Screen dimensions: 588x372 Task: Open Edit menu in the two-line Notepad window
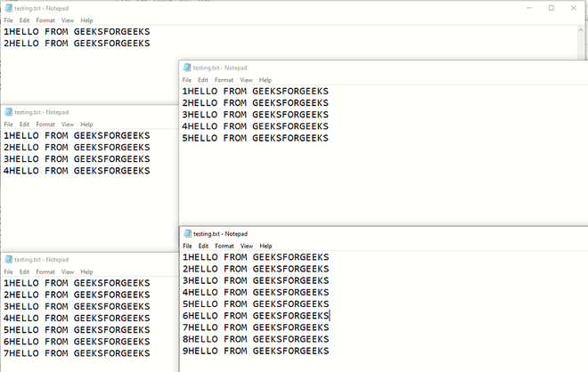(x=24, y=20)
